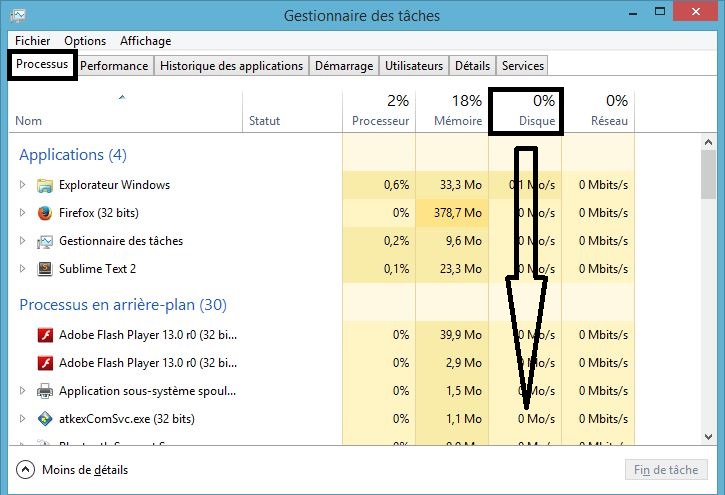The height and width of the screenshot is (495, 725).
Task: Switch to the Détails tab
Action: click(472, 66)
